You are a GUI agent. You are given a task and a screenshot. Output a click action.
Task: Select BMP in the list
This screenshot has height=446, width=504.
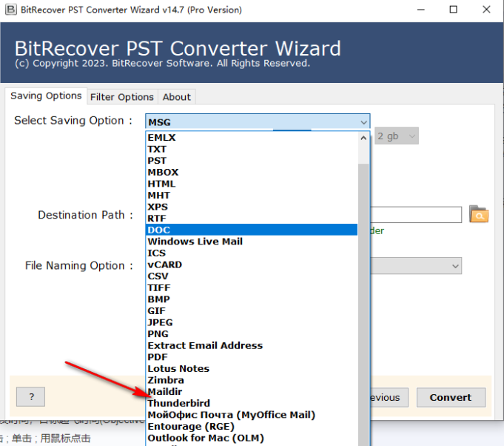click(x=252, y=299)
